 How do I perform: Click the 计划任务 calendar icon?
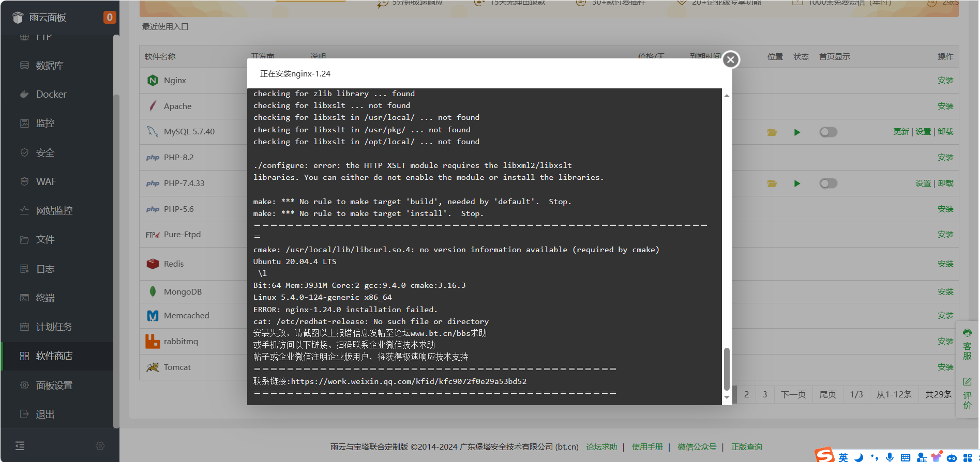pos(24,327)
